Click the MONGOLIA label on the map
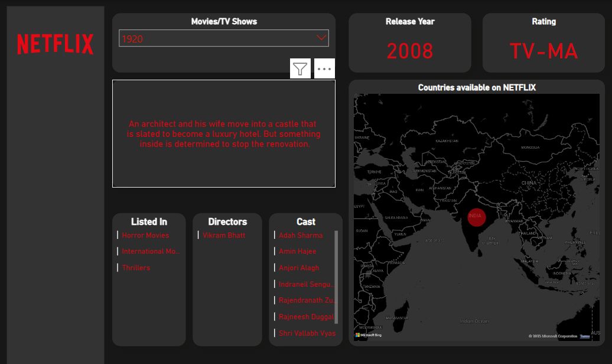 (x=530, y=147)
